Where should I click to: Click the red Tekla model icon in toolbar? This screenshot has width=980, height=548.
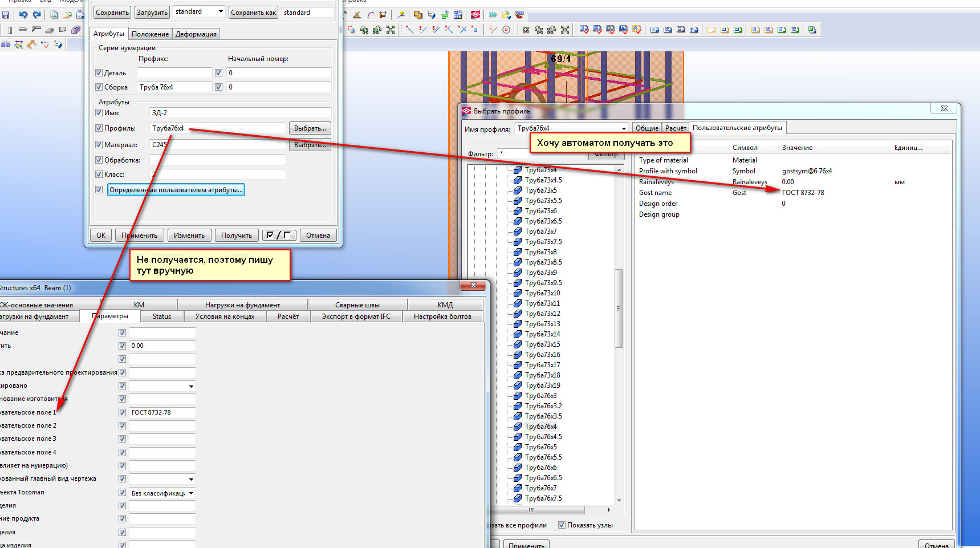pos(475,15)
